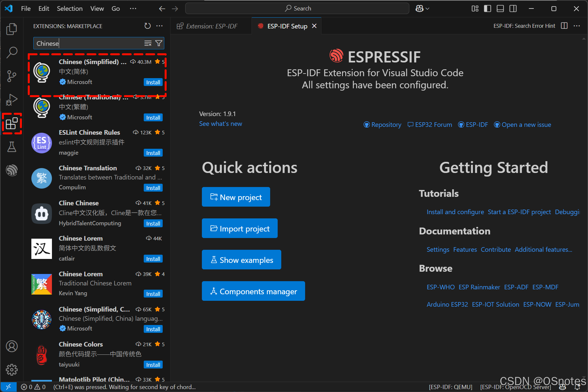Click the New project button
Image resolution: width=588 pixels, height=392 pixels.
tap(236, 197)
